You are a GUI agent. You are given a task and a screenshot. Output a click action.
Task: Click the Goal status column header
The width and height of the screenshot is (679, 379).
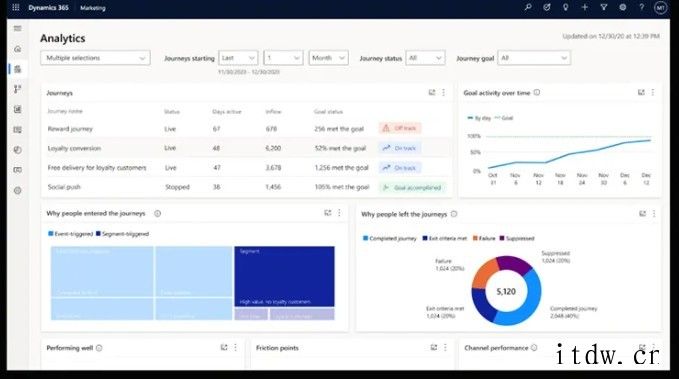pos(328,112)
